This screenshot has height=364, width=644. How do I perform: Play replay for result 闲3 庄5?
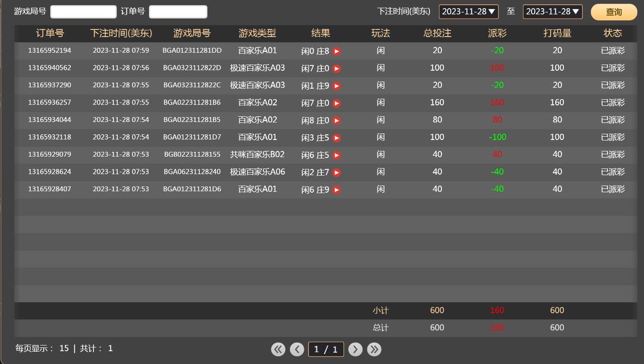coord(336,138)
